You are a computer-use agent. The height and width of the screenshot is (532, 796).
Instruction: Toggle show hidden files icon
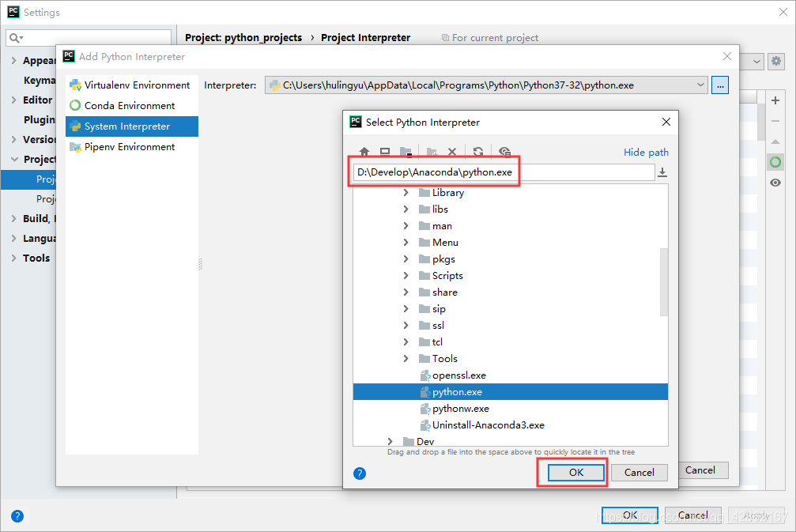[504, 151]
